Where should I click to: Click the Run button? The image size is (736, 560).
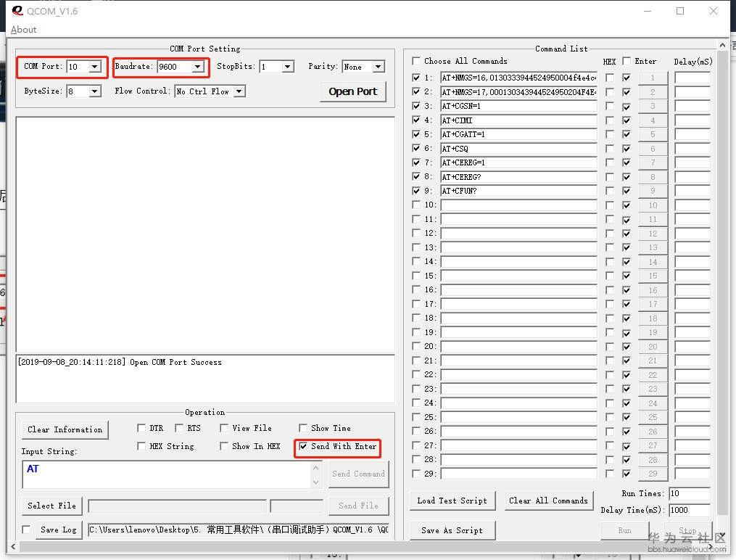(625, 530)
